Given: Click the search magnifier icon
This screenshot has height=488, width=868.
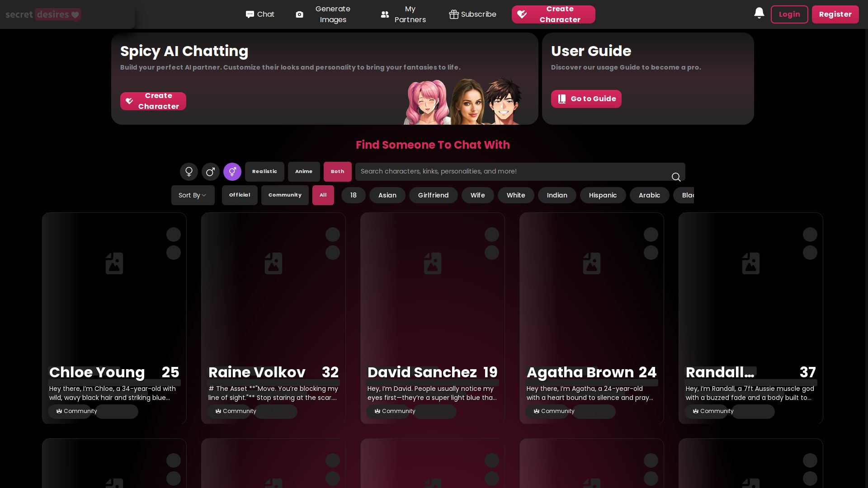Looking at the screenshot, I should tap(676, 177).
